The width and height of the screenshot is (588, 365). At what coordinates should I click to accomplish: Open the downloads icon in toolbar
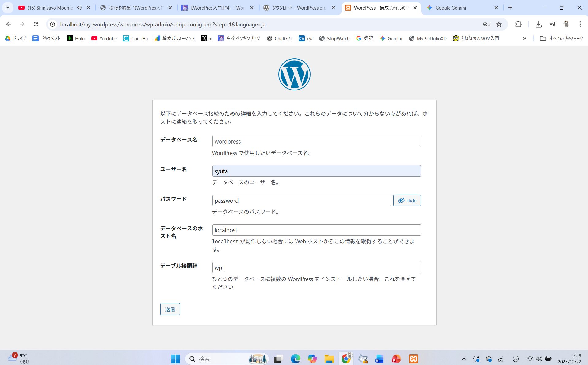click(x=539, y=24)
